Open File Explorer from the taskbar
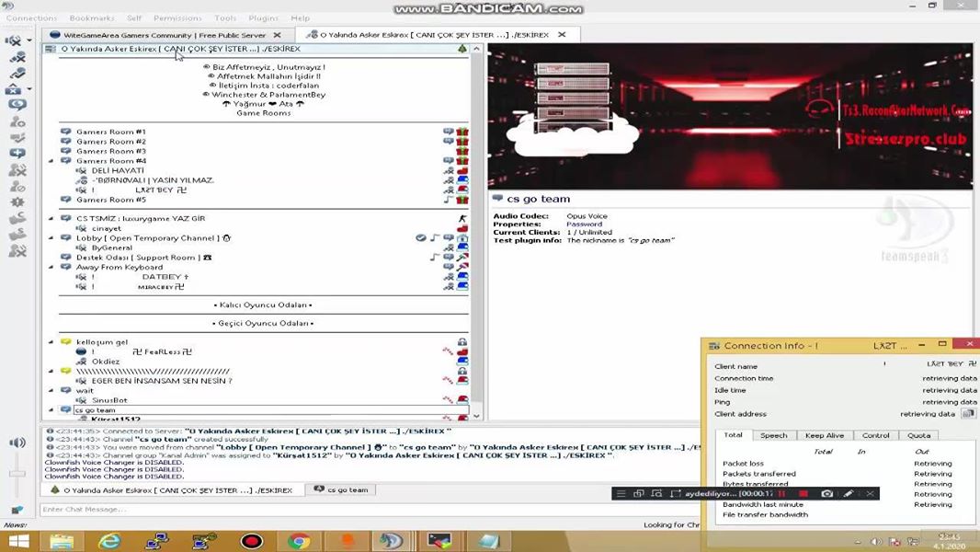This screenshot has height=552, width=980. tap(62, 541)
